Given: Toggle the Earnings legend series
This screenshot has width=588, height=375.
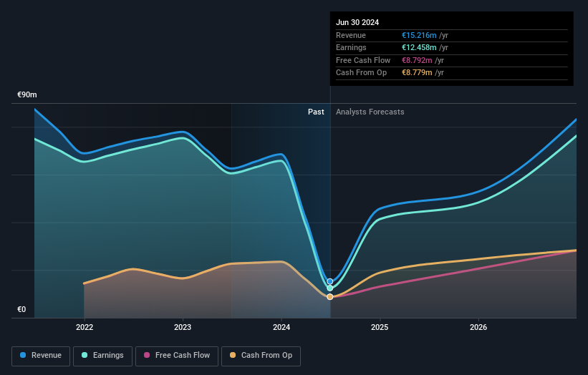Looking at the screenshot, I should coord(102,356).
